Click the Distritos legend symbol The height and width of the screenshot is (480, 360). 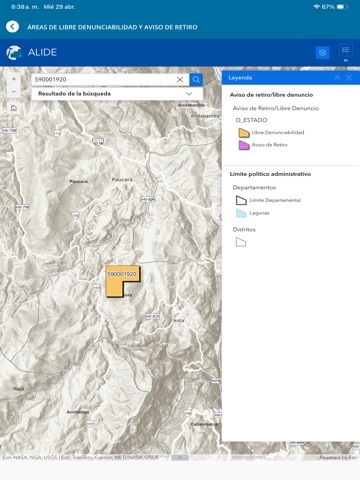click(241, 242)
